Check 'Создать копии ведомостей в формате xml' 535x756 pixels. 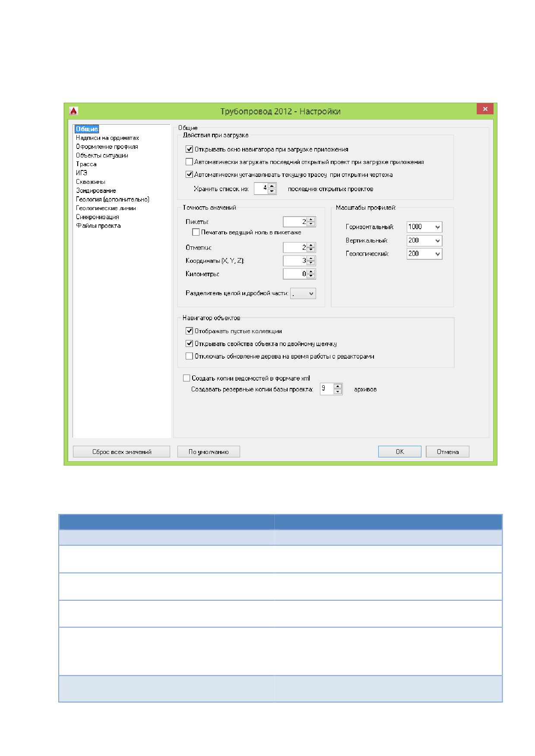187,378
